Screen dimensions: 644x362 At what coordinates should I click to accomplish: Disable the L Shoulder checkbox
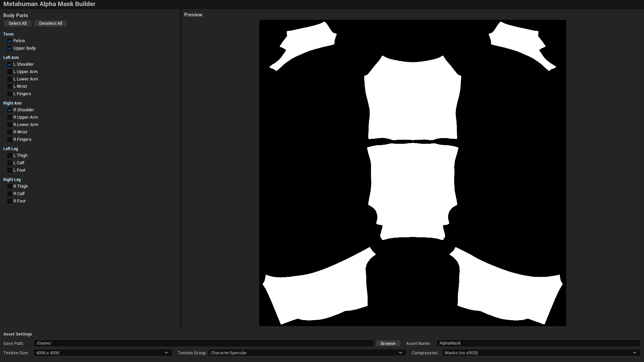[10, 64]
